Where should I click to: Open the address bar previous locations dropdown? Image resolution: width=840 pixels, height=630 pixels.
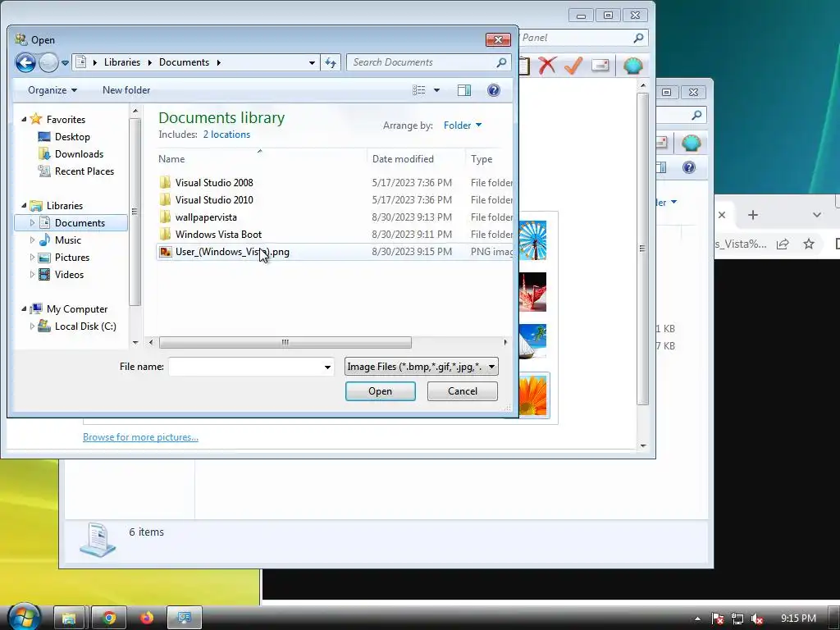point(312,62)
